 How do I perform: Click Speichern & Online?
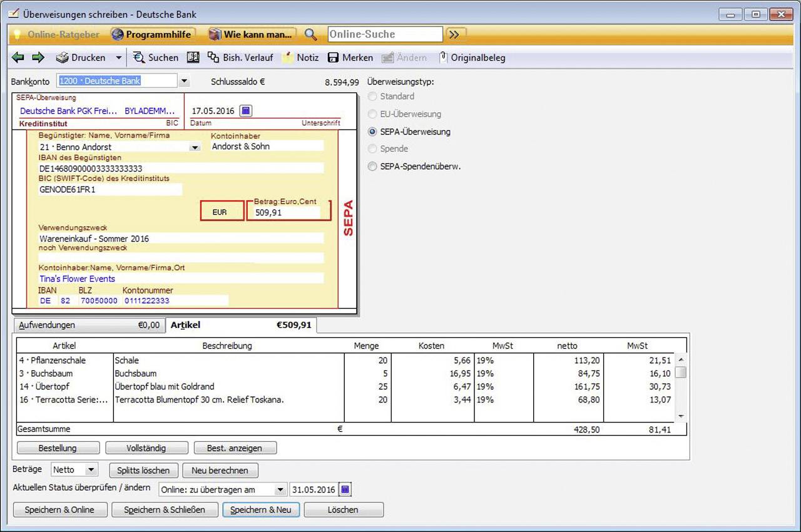click(59, 509)
